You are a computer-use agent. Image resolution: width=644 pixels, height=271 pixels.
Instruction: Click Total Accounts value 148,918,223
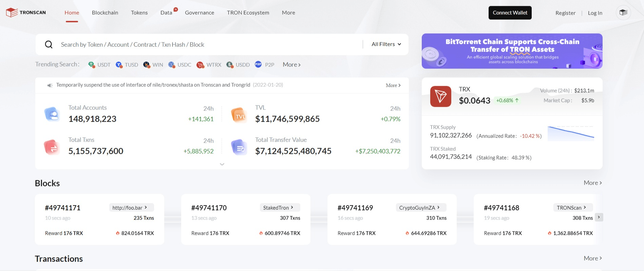92,119
